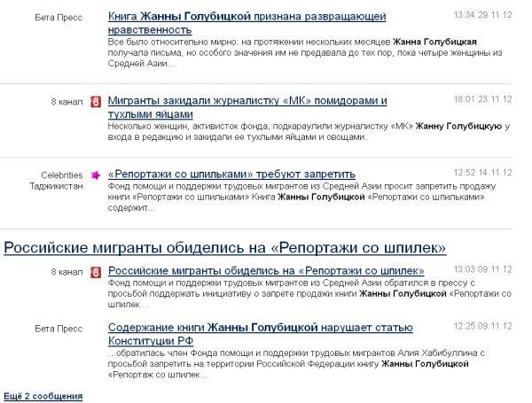
Task: Click 8 канал icon beside tomatoes article
Action: tap(96, 102)
